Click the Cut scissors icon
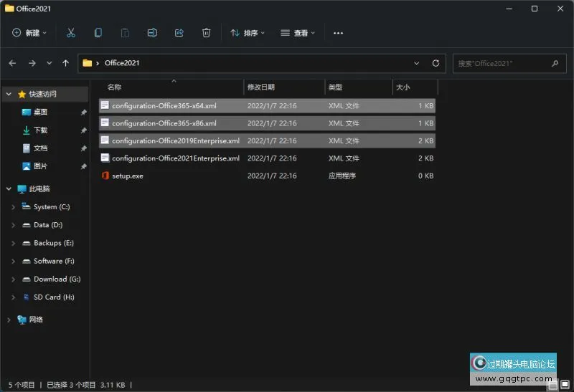 tap(70, 33)
